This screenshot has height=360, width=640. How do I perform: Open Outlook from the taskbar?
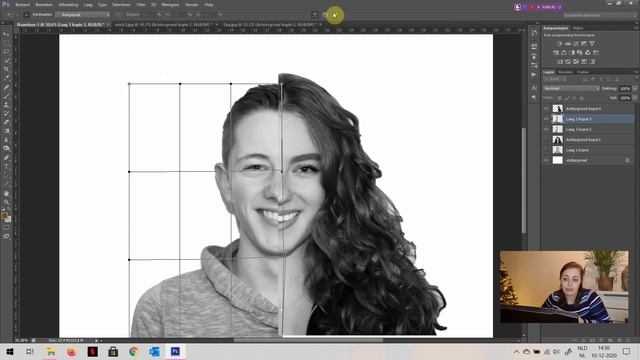coord(154,351)
